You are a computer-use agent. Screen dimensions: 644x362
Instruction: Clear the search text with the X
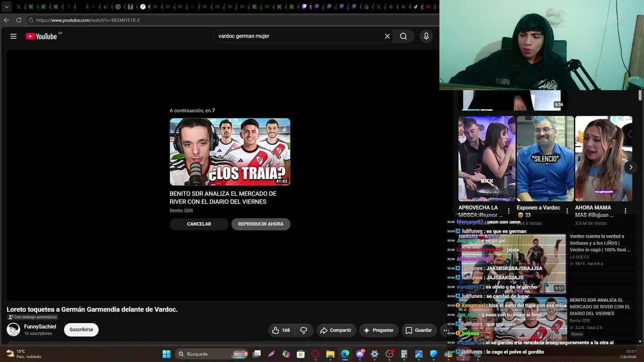[x=387, y=36]
